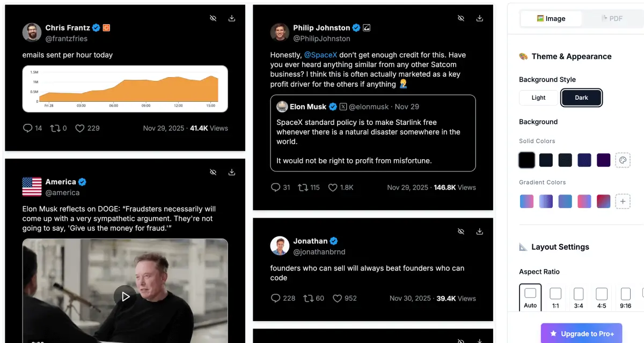Hide Philip Johnston's tweet with the eye-slash toggle

point(461,18)
